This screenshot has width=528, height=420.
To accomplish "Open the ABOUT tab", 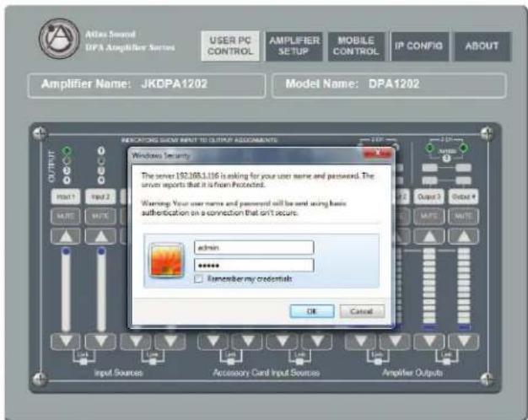I will (x=482, y=46).
